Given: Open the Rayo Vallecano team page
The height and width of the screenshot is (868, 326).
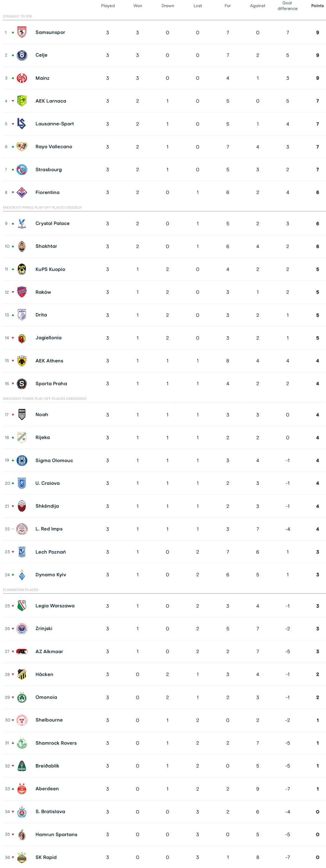Looking at the screenshot, I should tap(54, 146).
